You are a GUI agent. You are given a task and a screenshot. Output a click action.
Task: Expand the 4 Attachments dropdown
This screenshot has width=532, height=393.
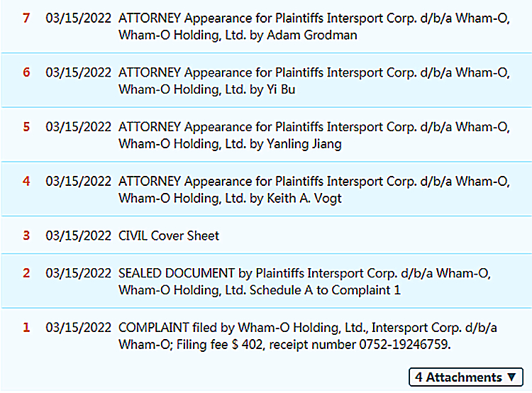(466, 377)
